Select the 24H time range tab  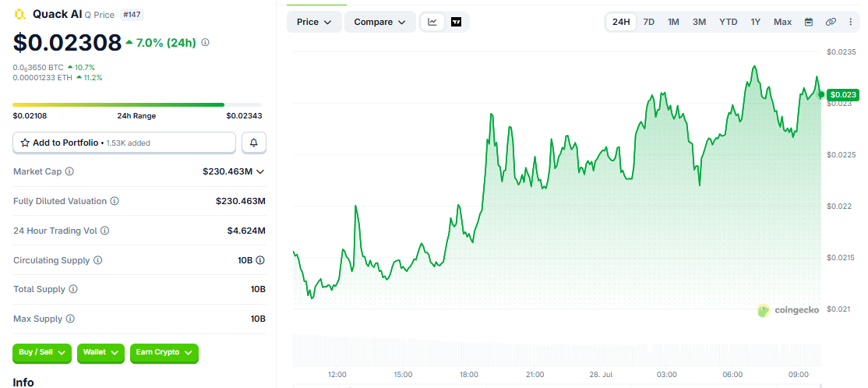coord(621,22)
